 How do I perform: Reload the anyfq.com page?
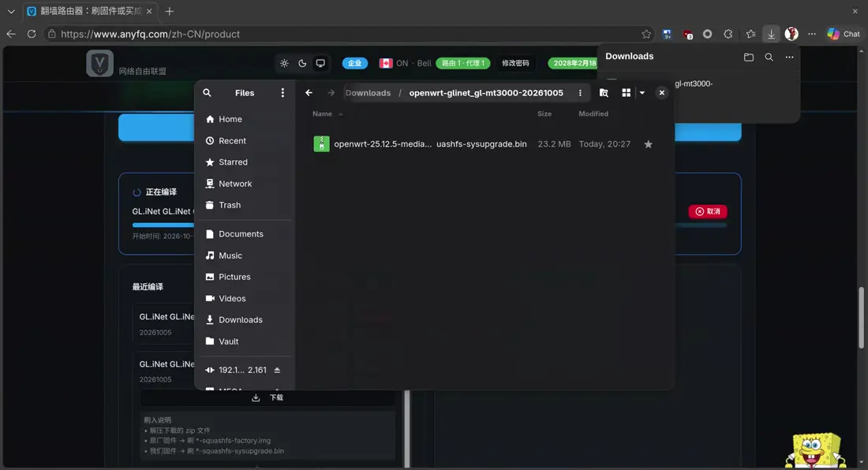[x=32, y=34]
